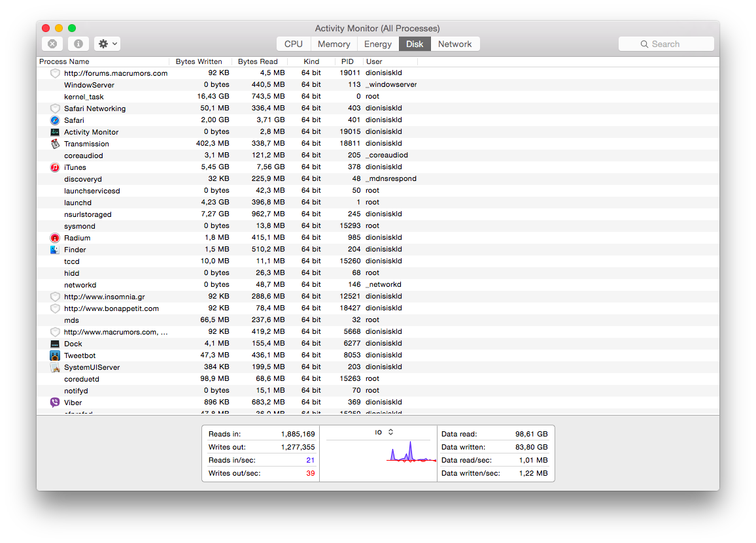Select the coreaudiod process
The height and width of the screenshot is (543, 756).
point(377,155)
